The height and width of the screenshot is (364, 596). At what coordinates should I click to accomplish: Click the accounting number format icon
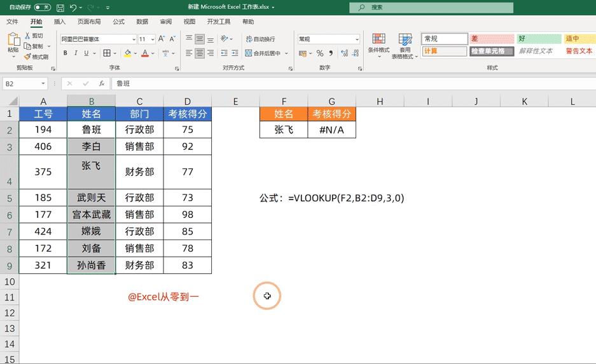coord(303,53)
